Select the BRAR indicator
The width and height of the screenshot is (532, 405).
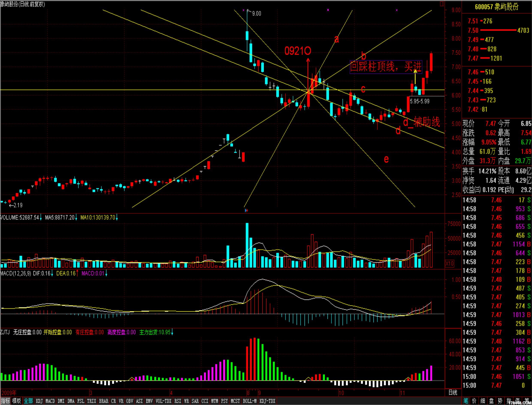[104, 401]
